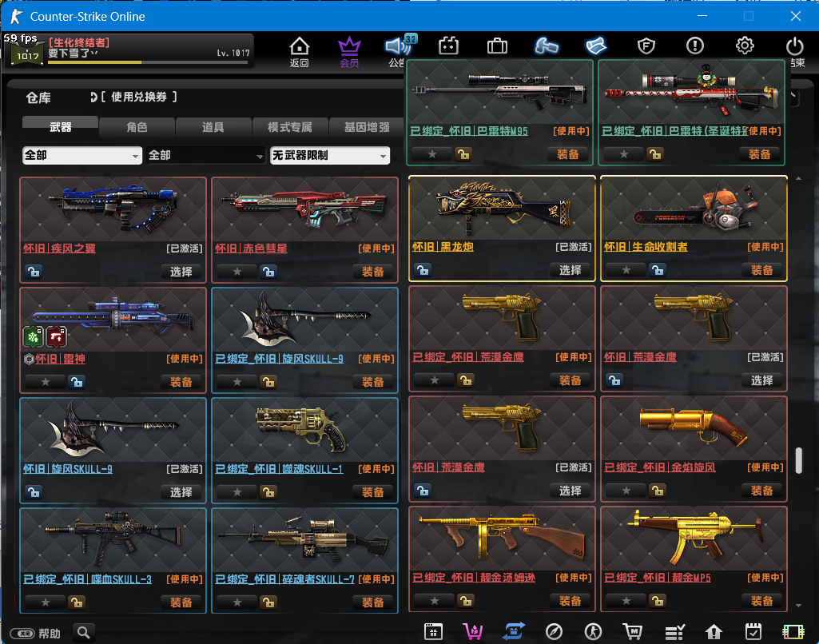
Task: Open the 会员 crown icon
Action: point(349,46)
